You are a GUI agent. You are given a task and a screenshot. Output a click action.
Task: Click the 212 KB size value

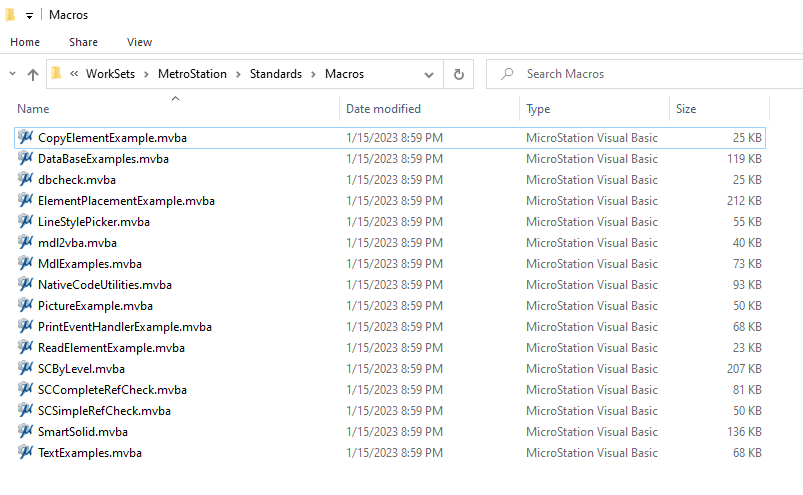click(744, 201)
